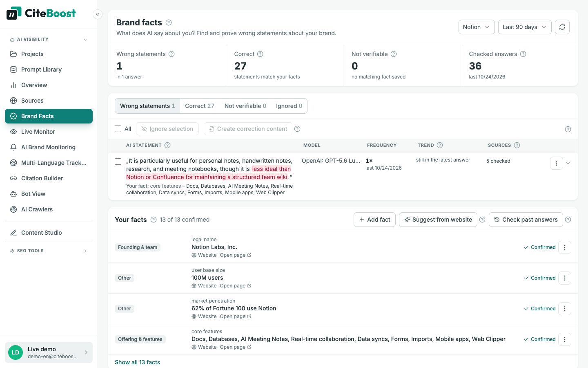Collapse the sidebar with the double-chevron icon
Image resolution: width=588 pixels, height=368 pixels.
click(x=98, y=14)
